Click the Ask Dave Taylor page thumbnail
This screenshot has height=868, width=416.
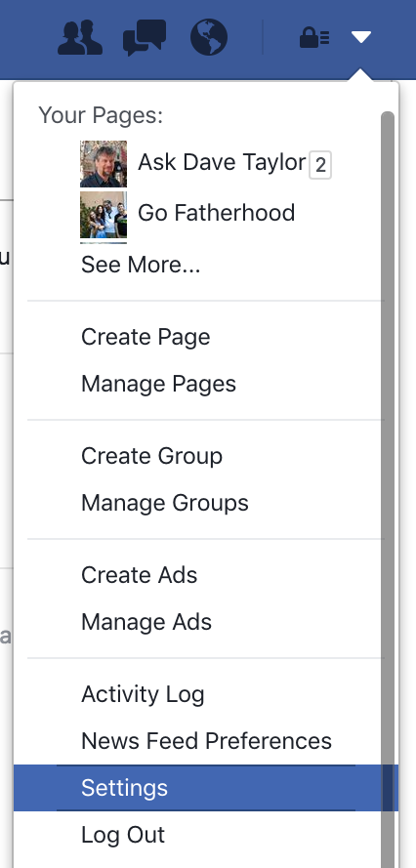[104, 164]
